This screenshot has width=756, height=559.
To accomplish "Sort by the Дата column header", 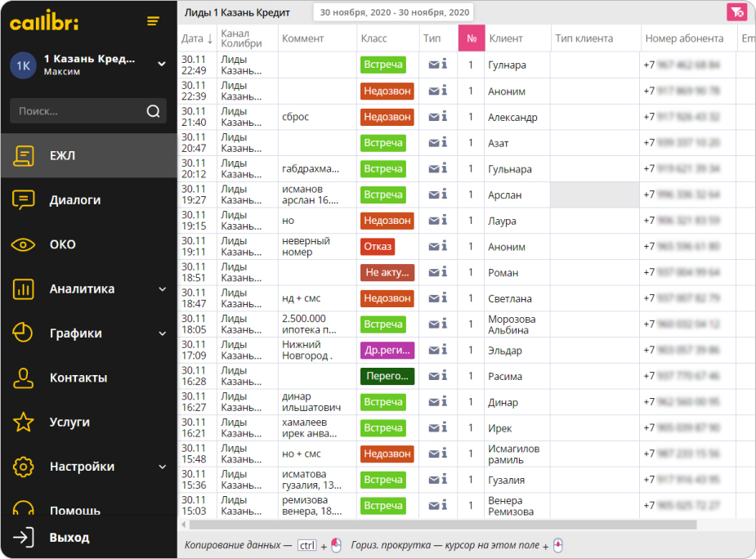I will coord(196,38).
